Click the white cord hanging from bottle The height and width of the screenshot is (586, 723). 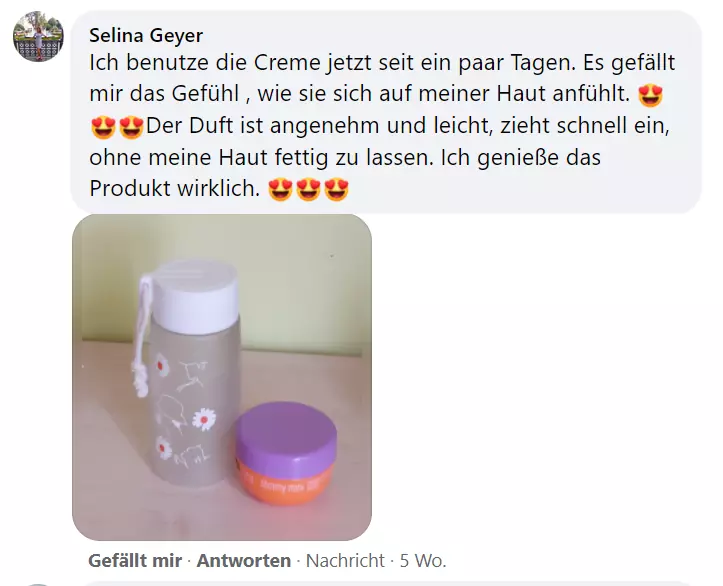142,337
